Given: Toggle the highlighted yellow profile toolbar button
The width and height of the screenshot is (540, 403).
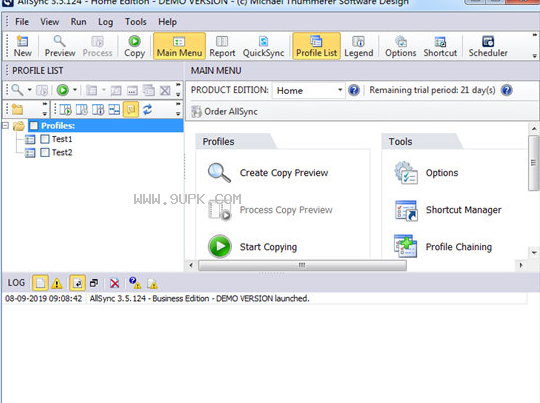Looking at the screenshot, I should pos(131,110).
